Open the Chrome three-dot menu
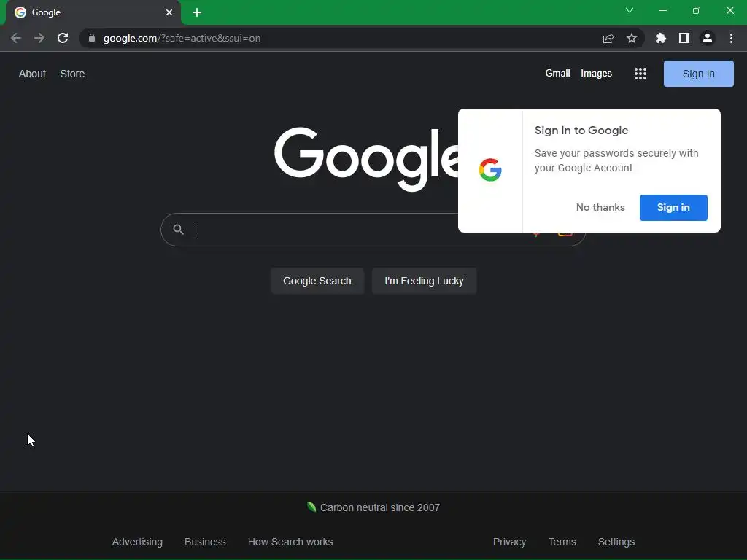 tap(731, 38)
